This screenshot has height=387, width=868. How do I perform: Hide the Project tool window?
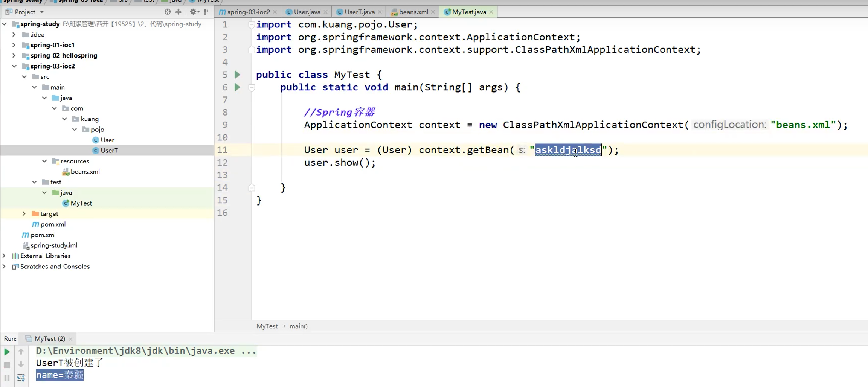pos(207,12)
